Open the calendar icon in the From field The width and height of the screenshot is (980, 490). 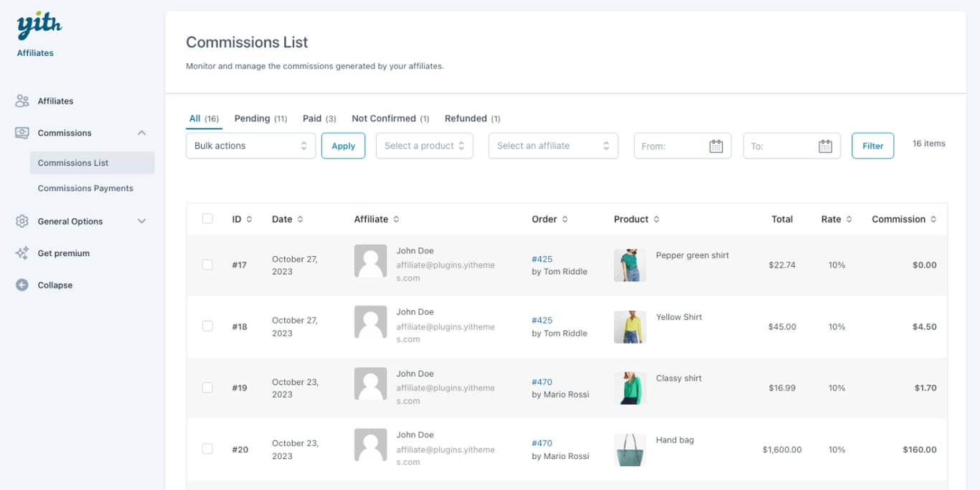(715, 145)
